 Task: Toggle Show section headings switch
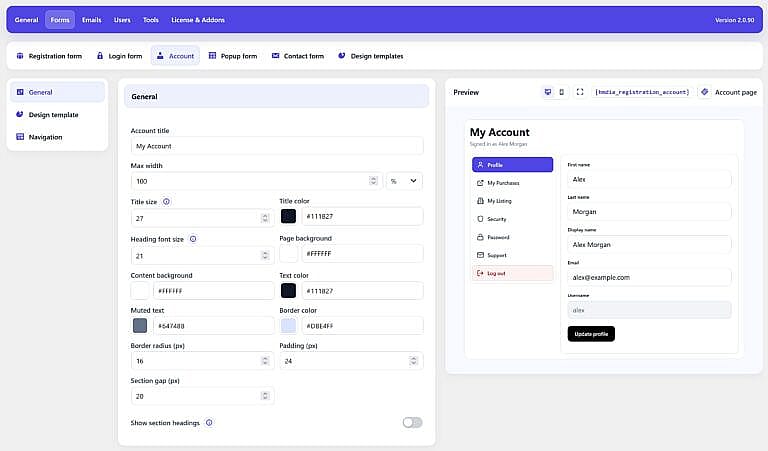click(x=412, y=423)
